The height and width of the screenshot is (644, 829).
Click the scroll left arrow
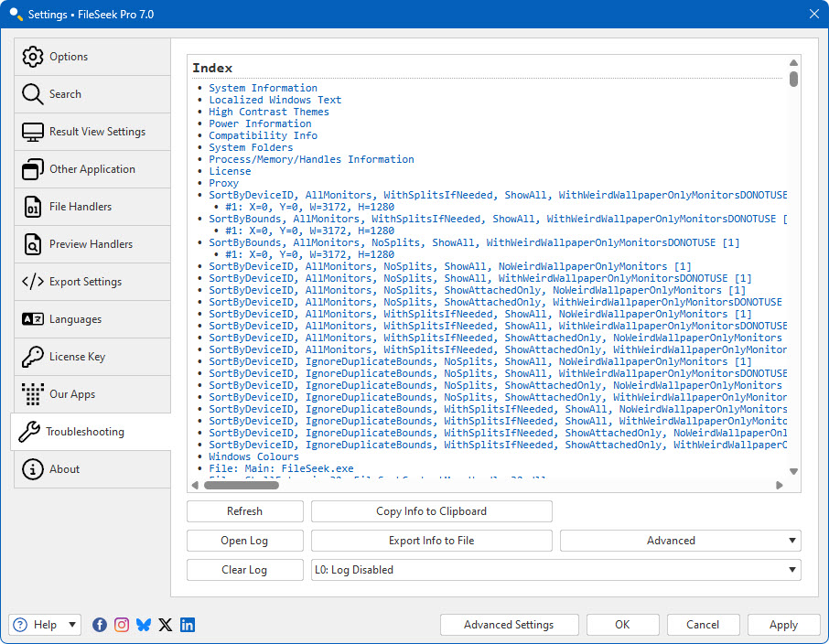pyautogui.click(x=195, y=486)
